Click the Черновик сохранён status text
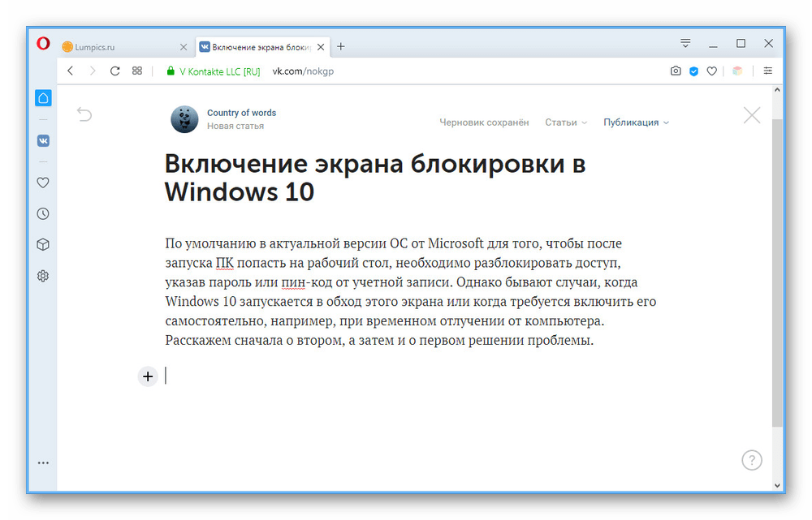This screenshot has width=812, height=520. coord(484,122)
